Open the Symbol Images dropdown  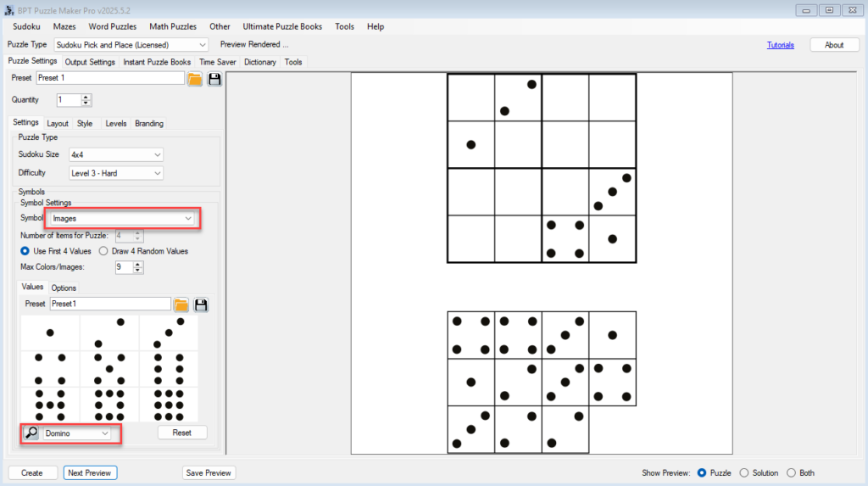click(120, 219)
